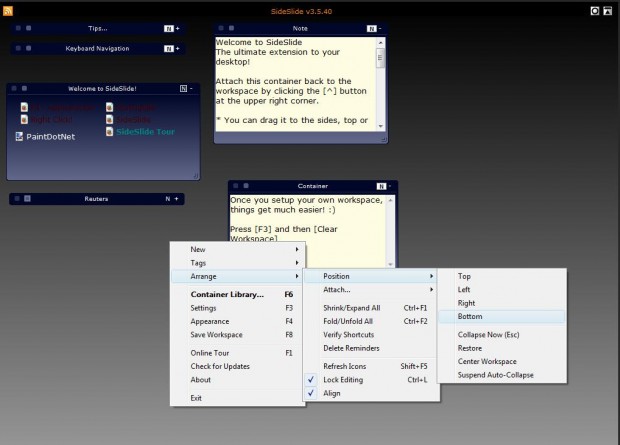Select Top position option
Screen dimensions: 620x445
click(502, 276)
